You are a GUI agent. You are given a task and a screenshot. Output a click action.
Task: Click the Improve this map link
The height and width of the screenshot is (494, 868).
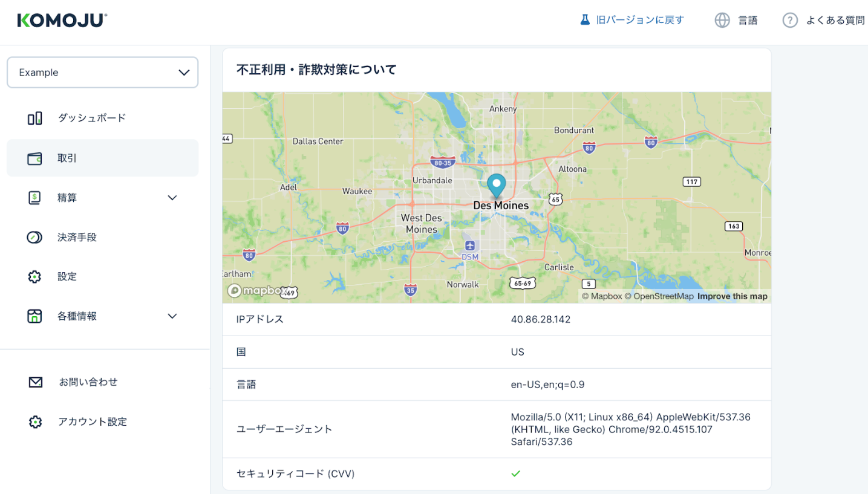point(732,296)
